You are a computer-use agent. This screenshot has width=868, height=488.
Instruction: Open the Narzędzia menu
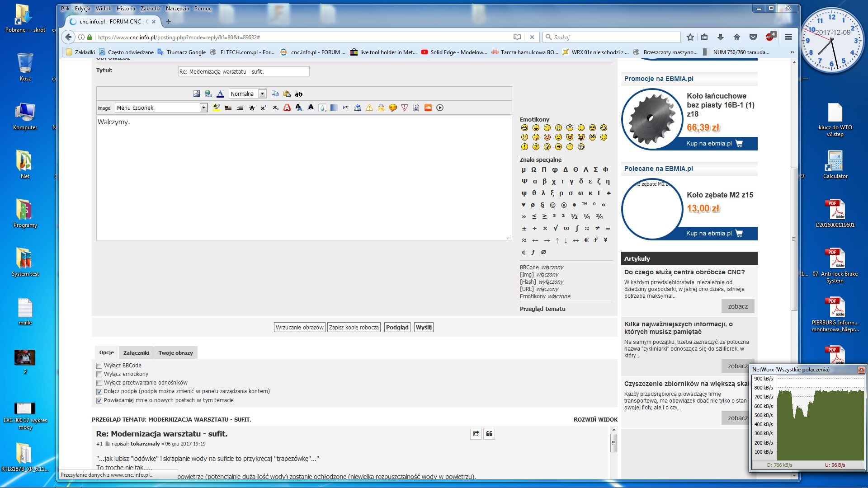point(177,9)
